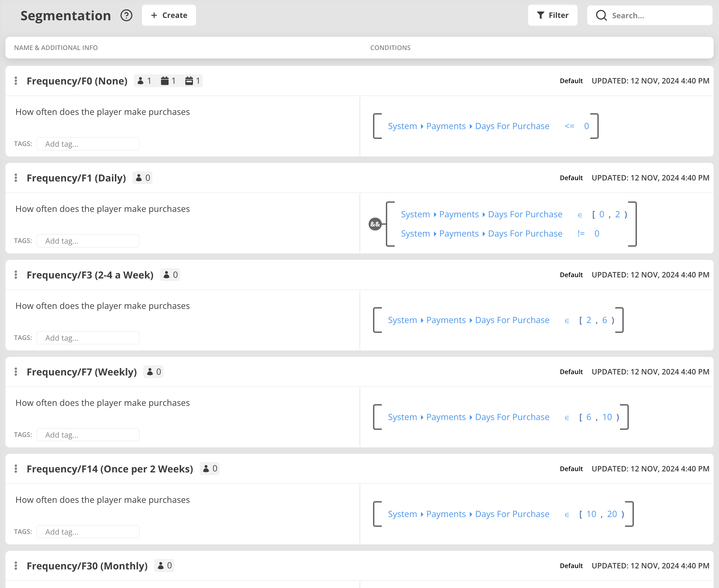This screenshot has height=588, width=719.
Task: Click first calendar badge on Frequency/F0
Action: tap(168, 81)
